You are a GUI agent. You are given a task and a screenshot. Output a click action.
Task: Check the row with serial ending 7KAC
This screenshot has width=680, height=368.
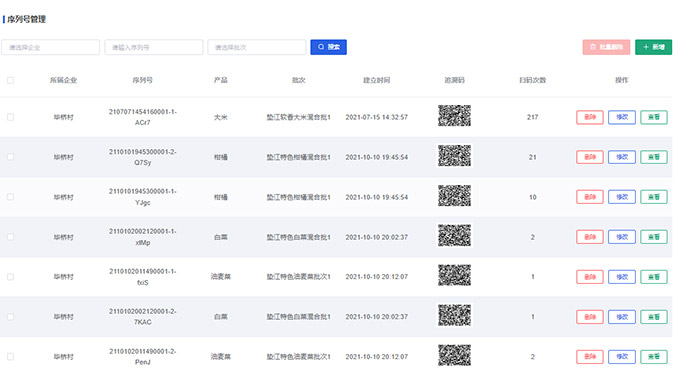[x=10, y=317]
